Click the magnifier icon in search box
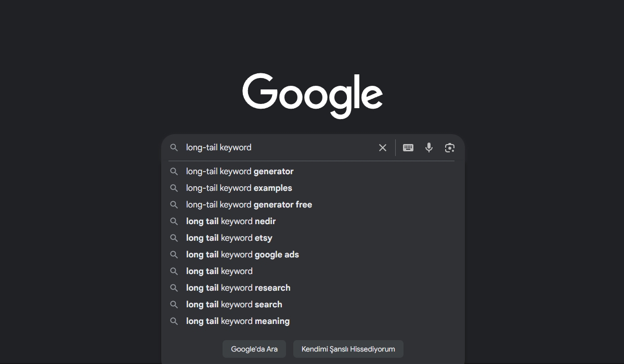Screen dimensions: 624x364 point(174,148)
